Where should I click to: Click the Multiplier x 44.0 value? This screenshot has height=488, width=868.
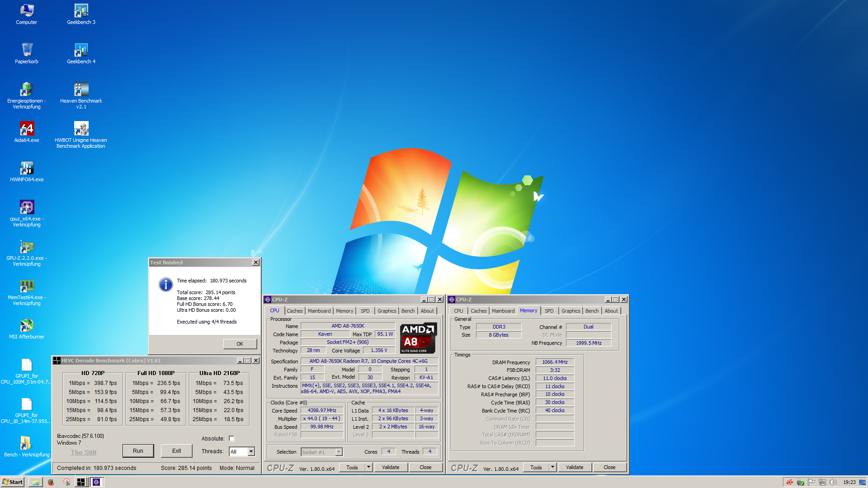pos(322,419)
